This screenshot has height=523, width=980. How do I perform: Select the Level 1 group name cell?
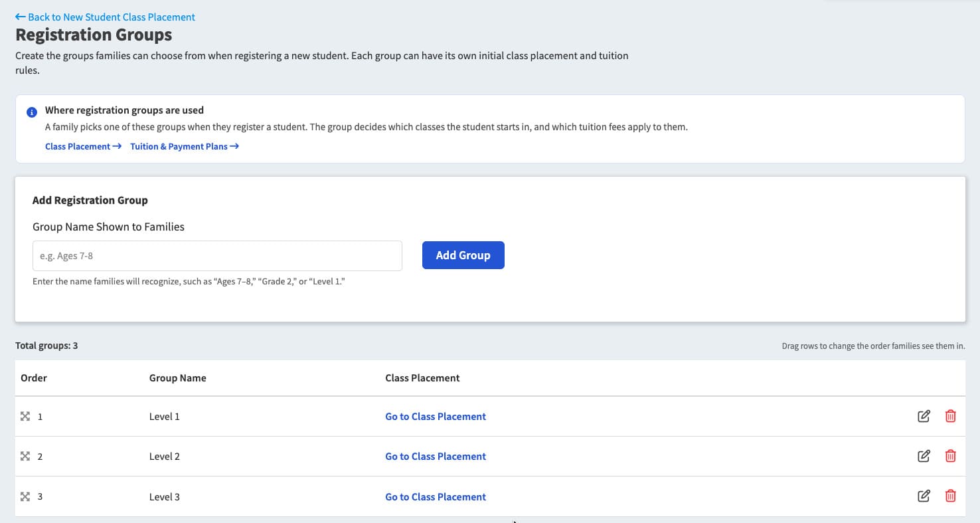click(x=165, y=417)
